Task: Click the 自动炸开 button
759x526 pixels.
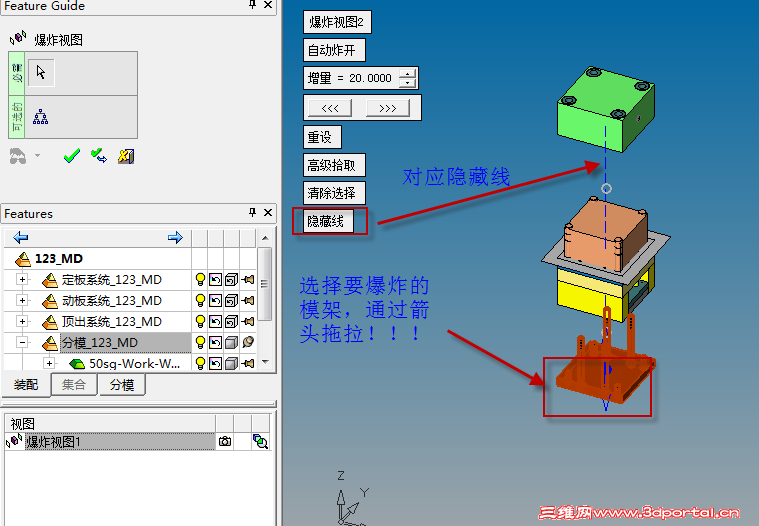Action: 334,50
